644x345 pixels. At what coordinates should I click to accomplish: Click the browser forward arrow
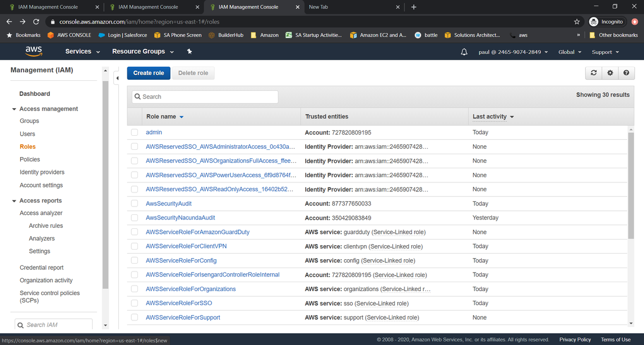tap(22, 22)
